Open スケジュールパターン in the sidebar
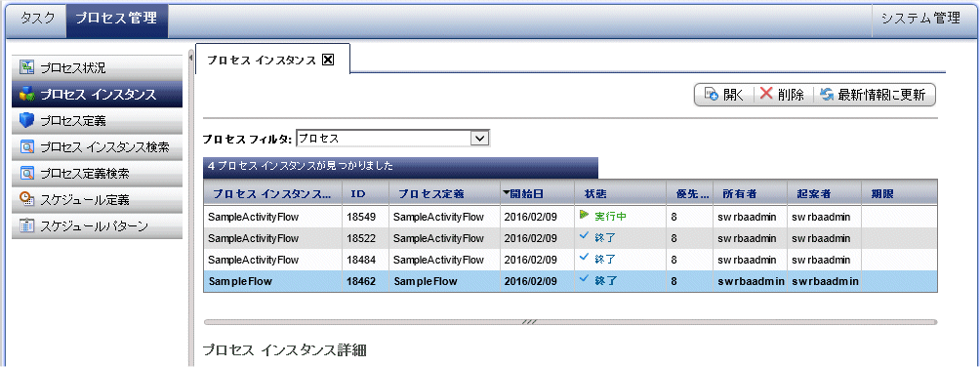 pos(97,225)
